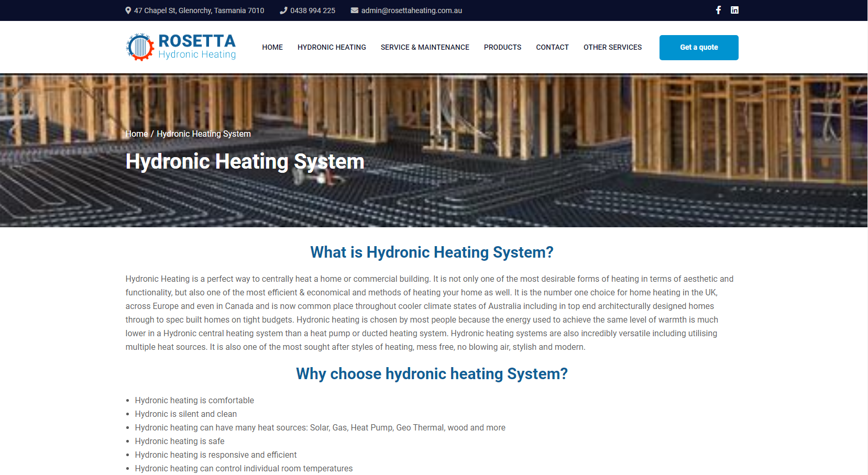This screenshot has height=475, width=868.
Task: Navigate to the CONTACT page
Action: [x=552, y=47]
